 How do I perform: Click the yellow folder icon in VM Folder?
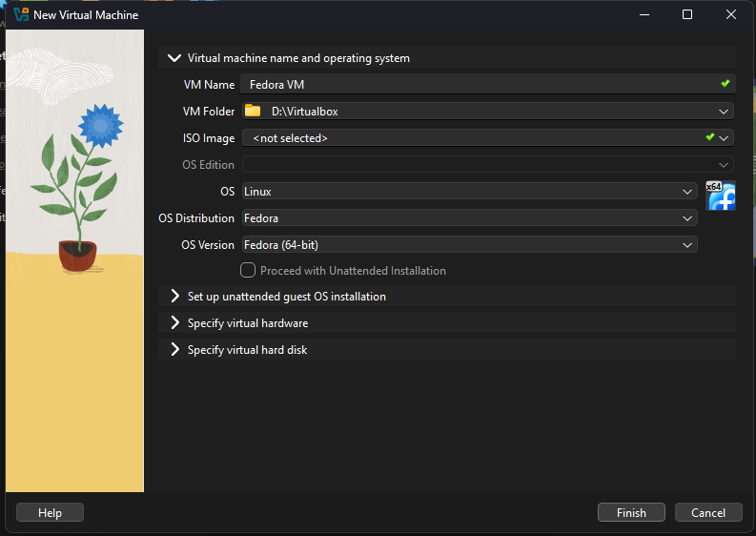(253, 111)
